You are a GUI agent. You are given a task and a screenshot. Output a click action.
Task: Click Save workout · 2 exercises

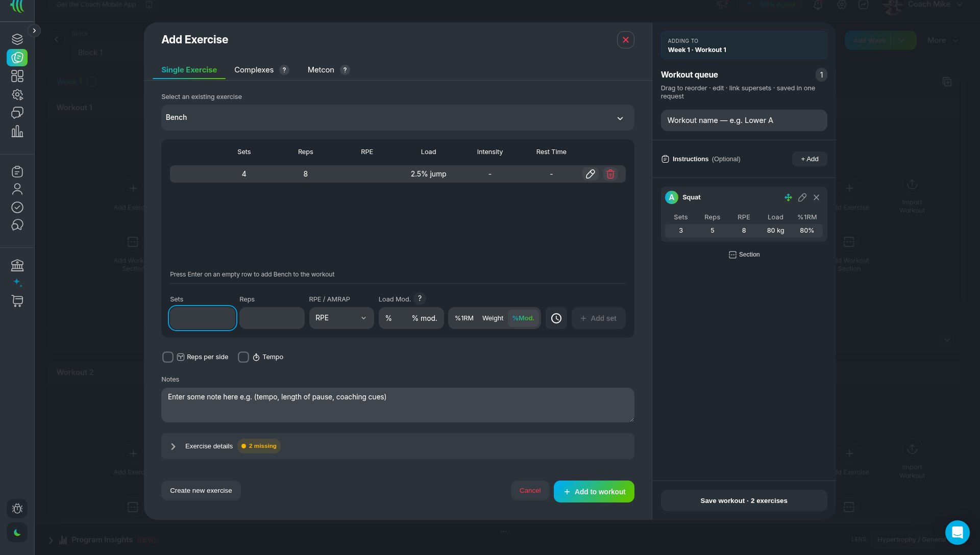click(x=744, y=501)
